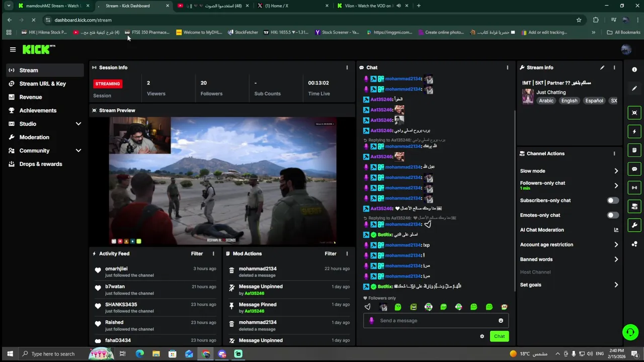Expand Followers-only chat settings
This screenshot has height=362, width=644.
tap(616, 186)
